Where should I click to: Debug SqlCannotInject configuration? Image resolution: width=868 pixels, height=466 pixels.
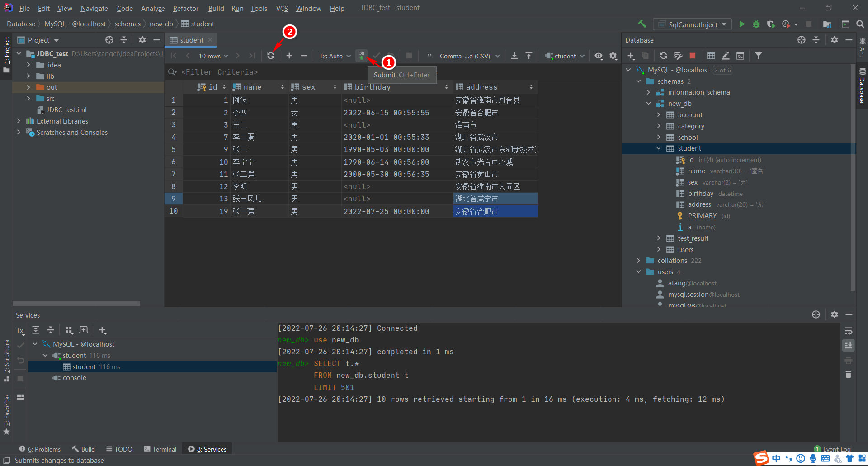point(756,24)
